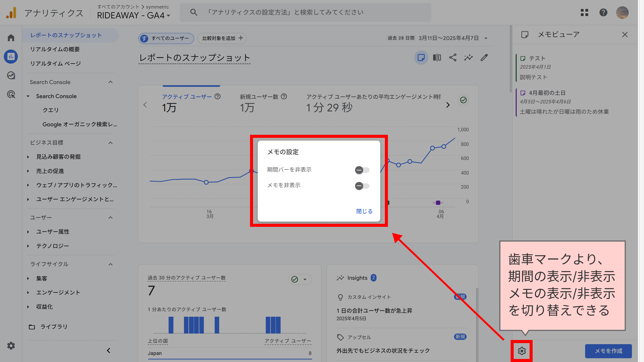Click the pencil customize report icon

coord(484,58)
